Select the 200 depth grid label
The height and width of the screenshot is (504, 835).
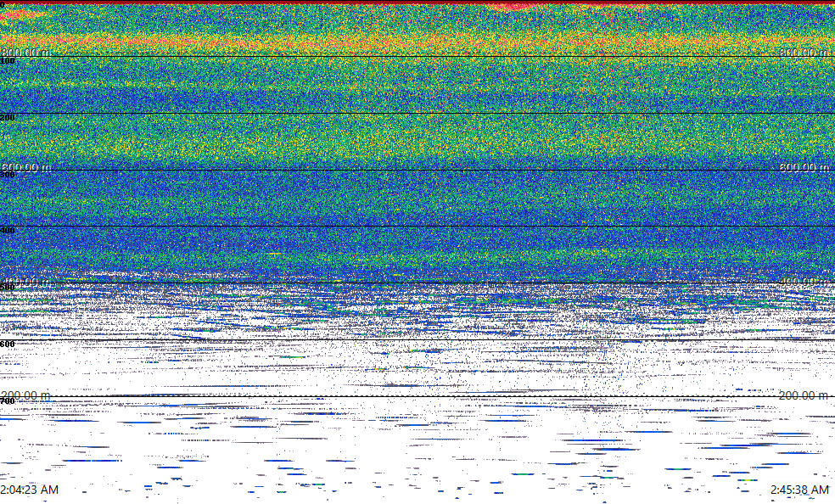pyautogui.click(x=8, y=118)
